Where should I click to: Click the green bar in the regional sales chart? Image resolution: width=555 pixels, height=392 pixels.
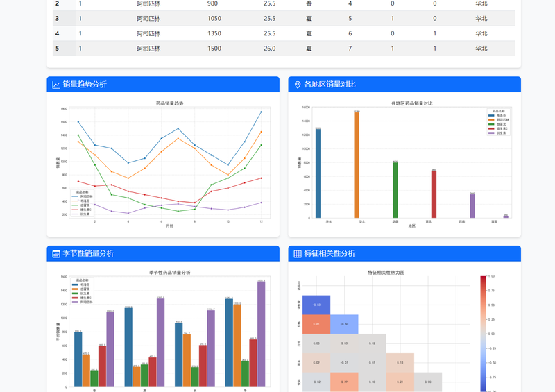[x=395, y=190]
